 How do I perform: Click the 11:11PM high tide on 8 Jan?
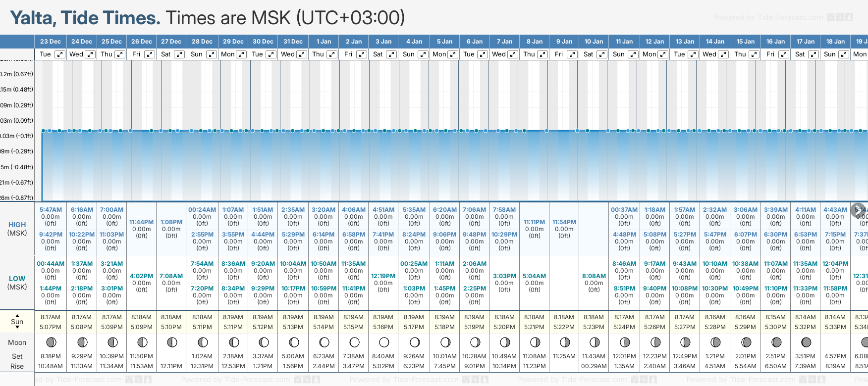pyautogui.click(x=534, y=222)
